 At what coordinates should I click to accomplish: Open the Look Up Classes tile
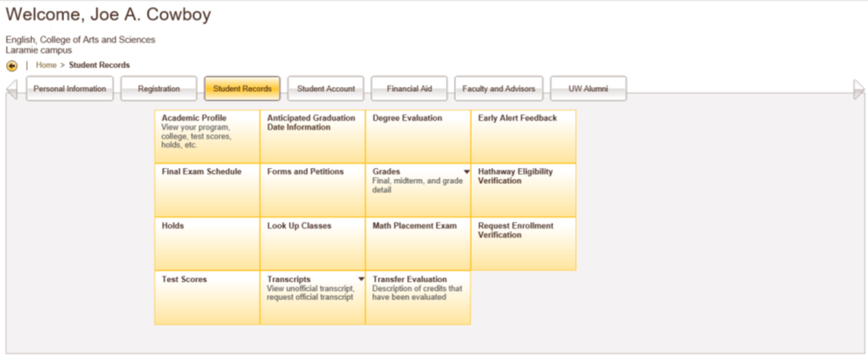click(x=312, y=244)
